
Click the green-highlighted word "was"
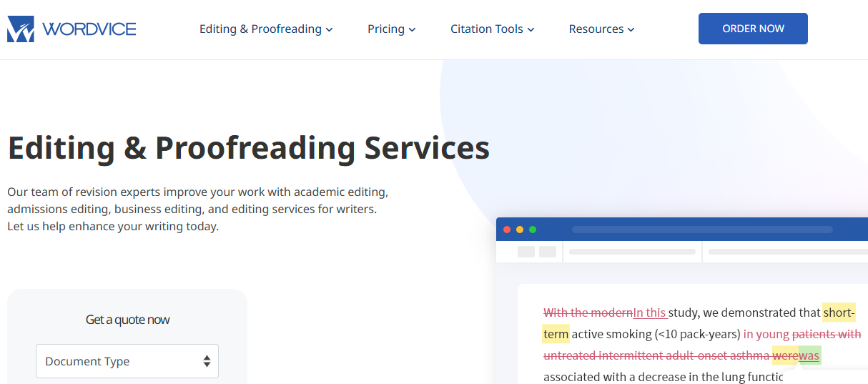point(809,355)
